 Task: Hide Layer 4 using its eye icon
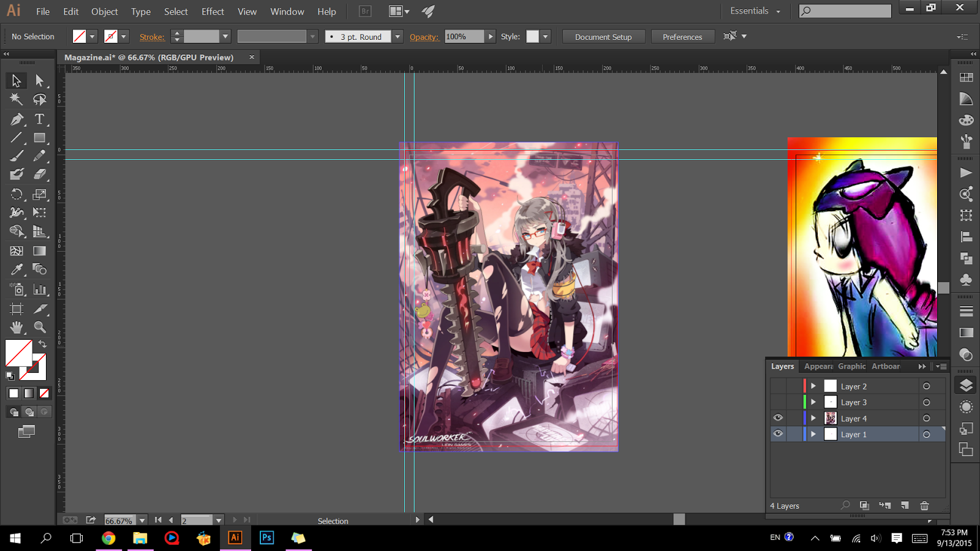coord(778,418)
